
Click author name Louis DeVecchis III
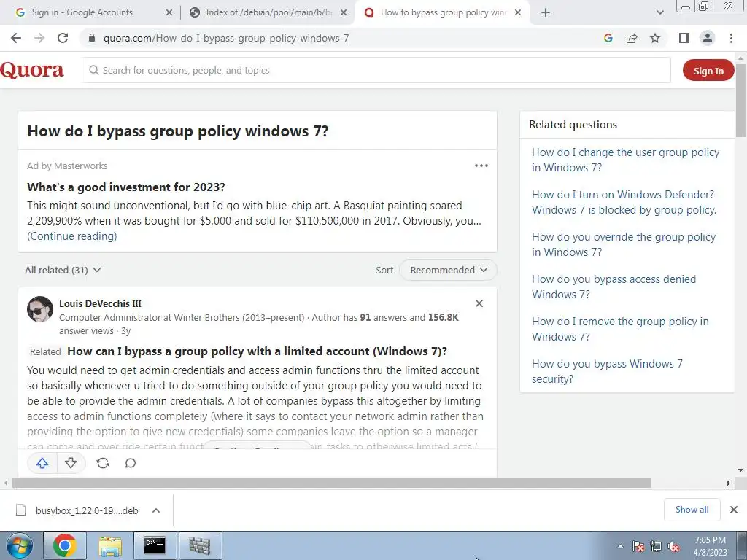point(100,303)
